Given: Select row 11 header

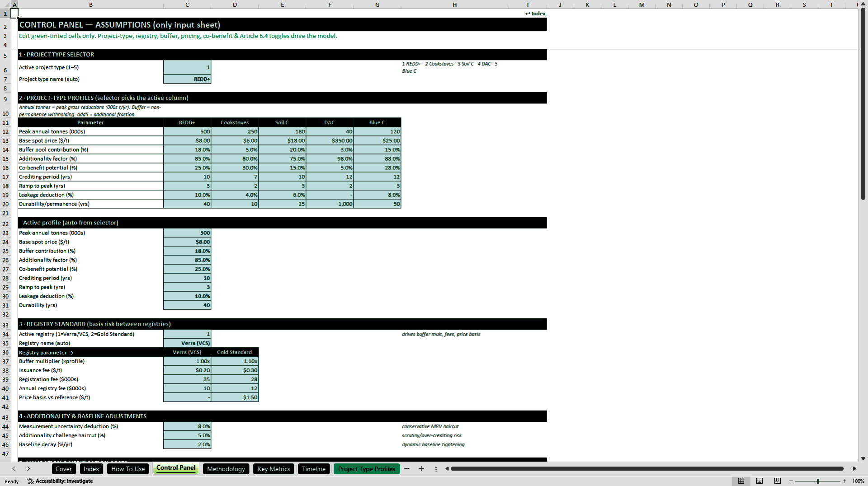Looking at the screenshot, I should coord(5,122).
